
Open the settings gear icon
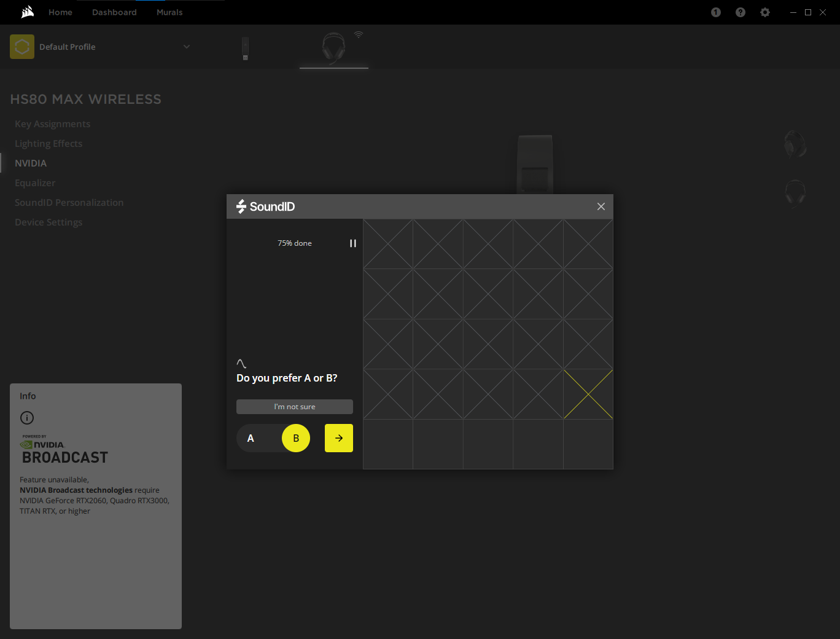point(765,12)
